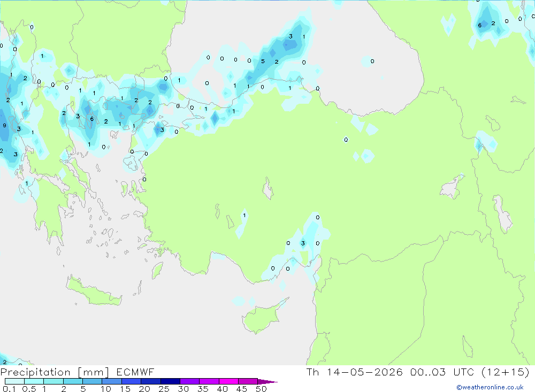Viewport: 535px width, 392px height.
Task: Choose the violet 30–35 mm legend swatch
Action: pos(189,381)
